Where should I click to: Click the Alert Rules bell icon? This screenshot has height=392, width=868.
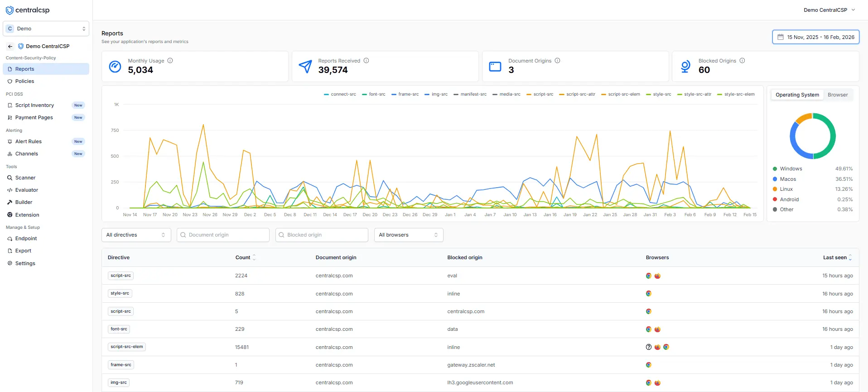pos(10,141)
